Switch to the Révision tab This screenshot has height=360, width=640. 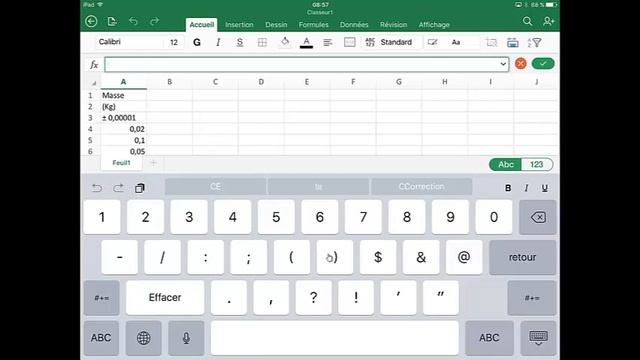tap(393, 25)
